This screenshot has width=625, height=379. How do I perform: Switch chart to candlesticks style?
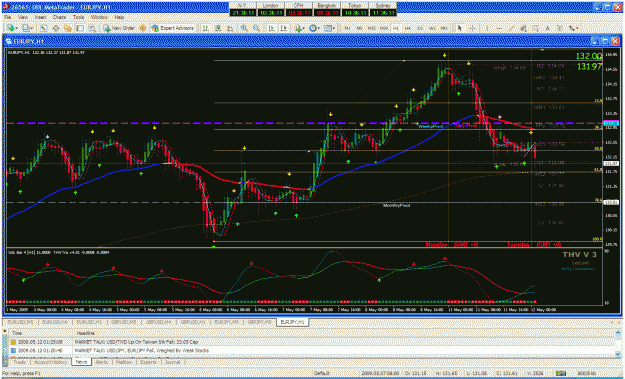point(218,28)
